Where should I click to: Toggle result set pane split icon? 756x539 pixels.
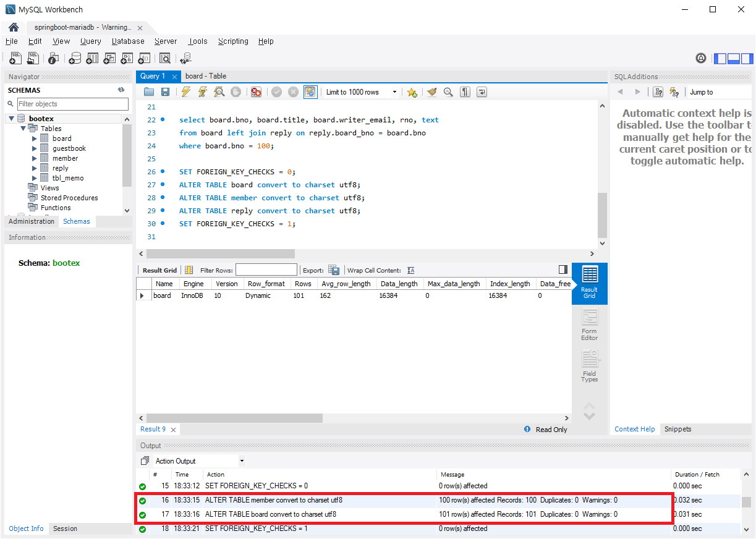click(563, 269)
